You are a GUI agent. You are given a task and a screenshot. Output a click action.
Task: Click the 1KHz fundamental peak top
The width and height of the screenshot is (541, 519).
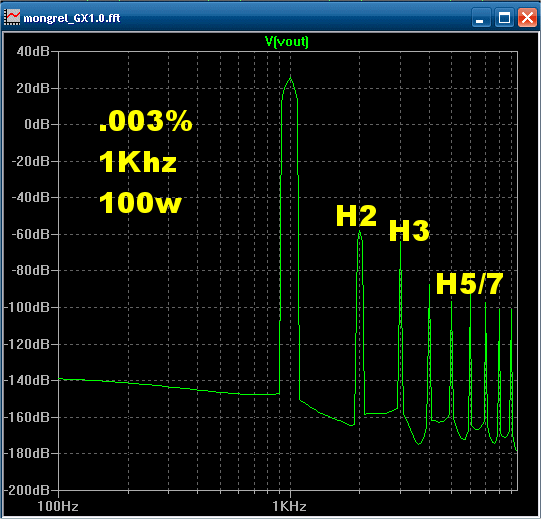290,78
